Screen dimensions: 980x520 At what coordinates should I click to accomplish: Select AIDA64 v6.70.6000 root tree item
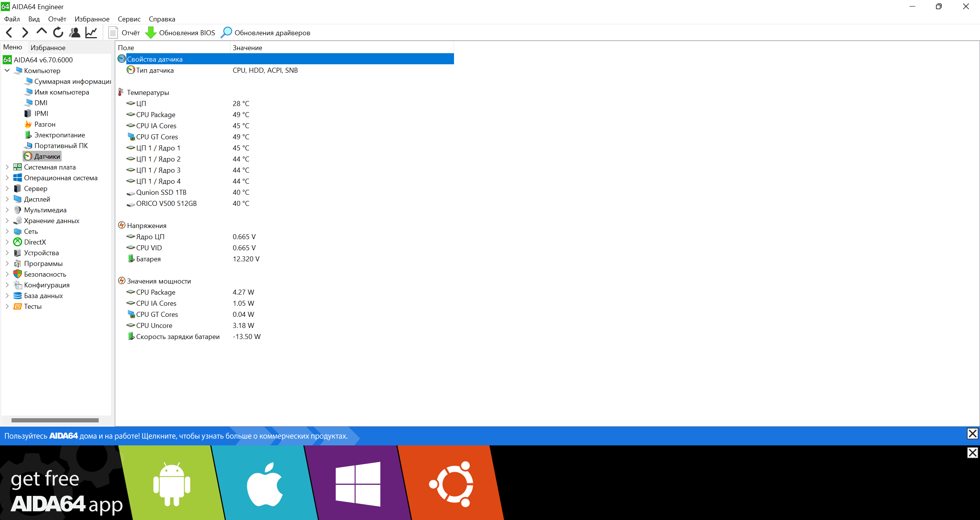[38, 60]
